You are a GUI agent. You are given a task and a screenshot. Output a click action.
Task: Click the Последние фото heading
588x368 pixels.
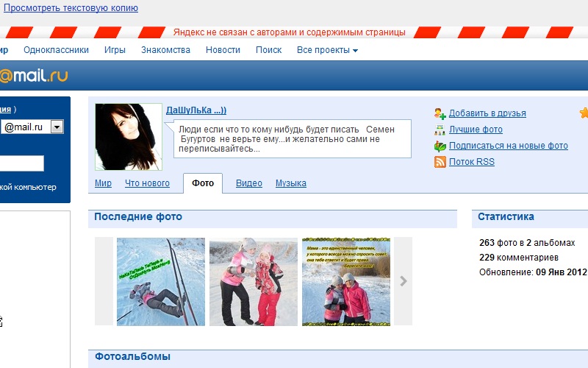click(138, 216)
